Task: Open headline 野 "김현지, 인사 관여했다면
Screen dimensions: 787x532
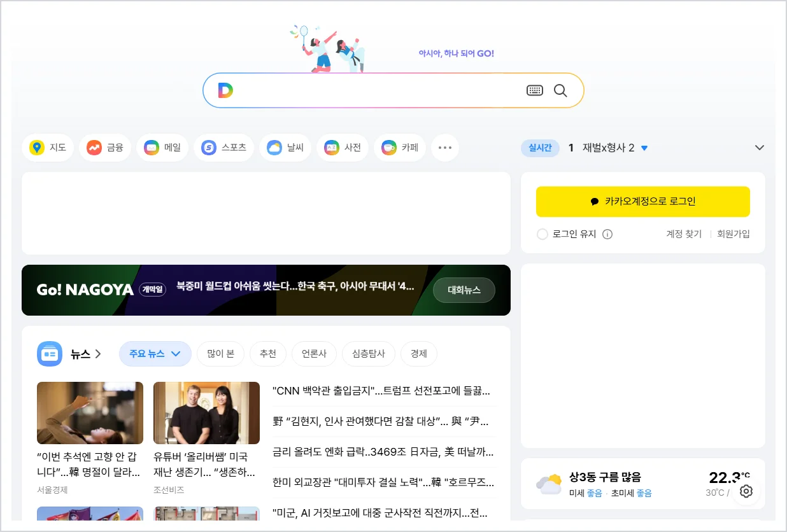Action: pos(381,421)
